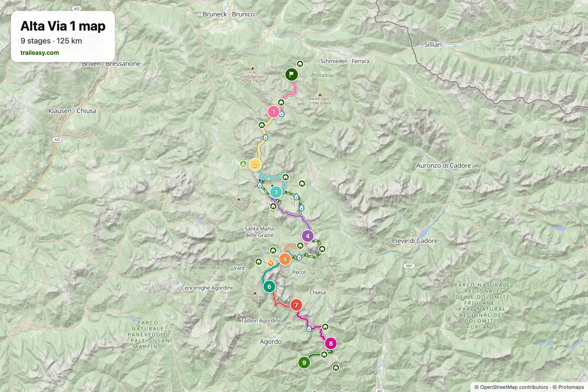Select the yellow stage 2 marker
This screenshot has width=588, height=392.
pos(255,165)
